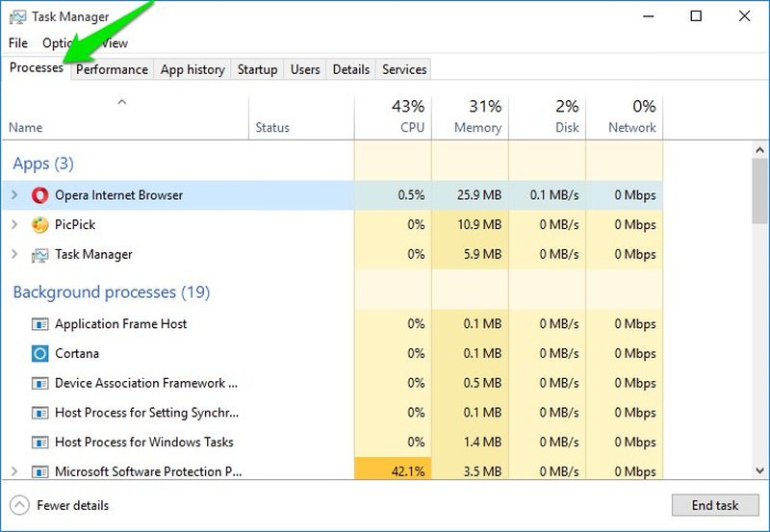Select the Cortana process name

click(x=77, y=353)
